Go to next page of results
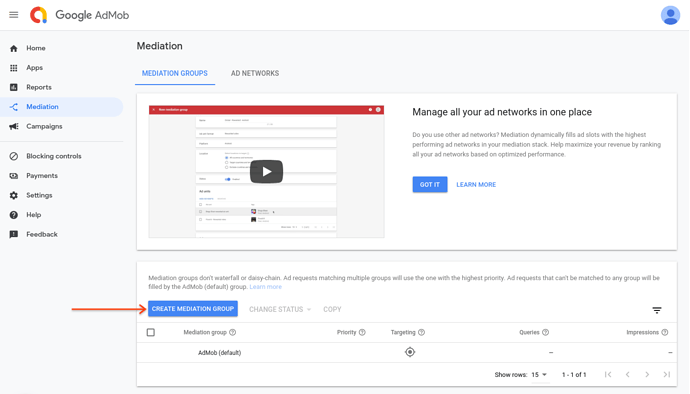The image size is (690, 394). pos(647,375)
